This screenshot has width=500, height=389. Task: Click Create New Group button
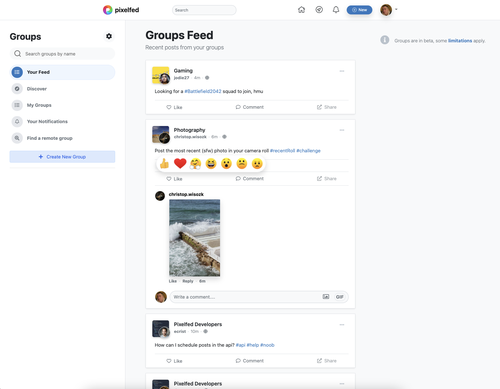[x=62, y=157]
